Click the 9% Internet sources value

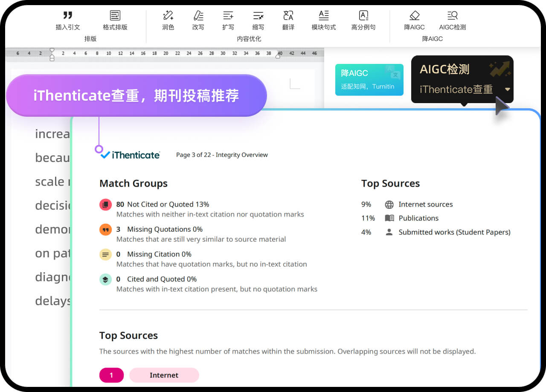tap(366, 205)
